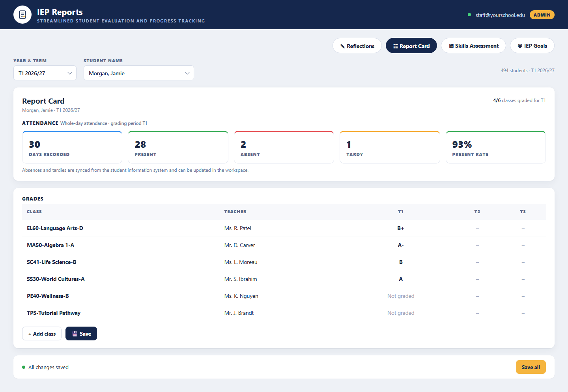
Task: Click the SC41-Life Science-B class name
Action: coord(52,262)
